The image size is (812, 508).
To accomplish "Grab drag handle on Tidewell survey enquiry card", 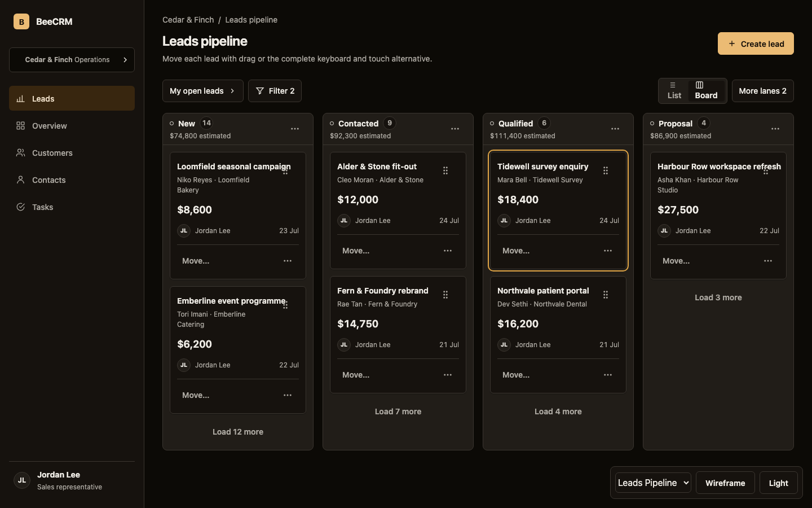I will (x=606, y=170).
